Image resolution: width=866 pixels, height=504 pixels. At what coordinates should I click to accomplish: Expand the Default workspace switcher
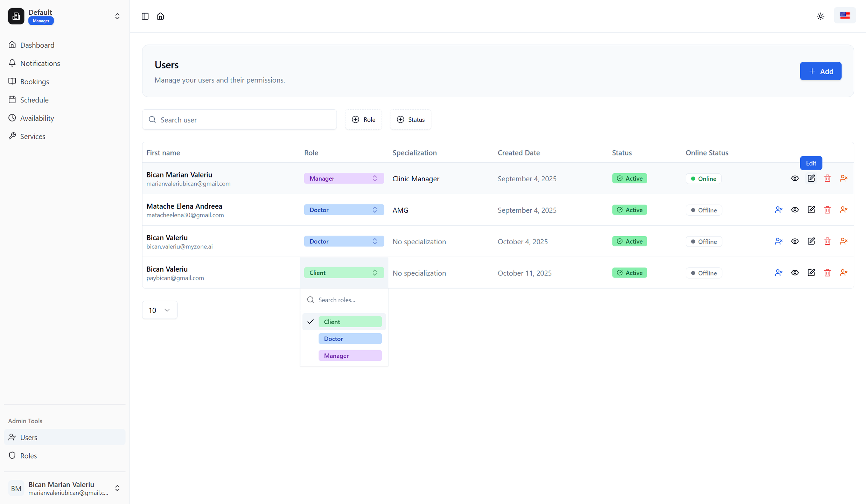tap(117, 16)
